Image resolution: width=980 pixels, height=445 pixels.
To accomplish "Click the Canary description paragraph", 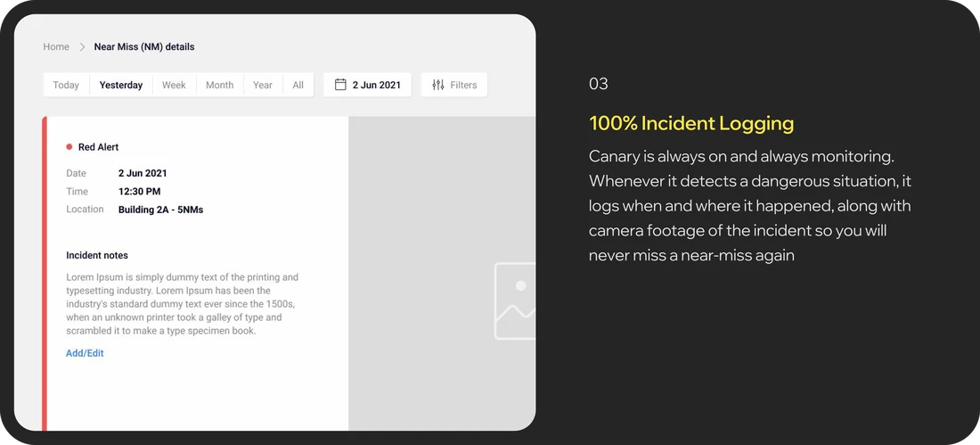I will [750, 205].
